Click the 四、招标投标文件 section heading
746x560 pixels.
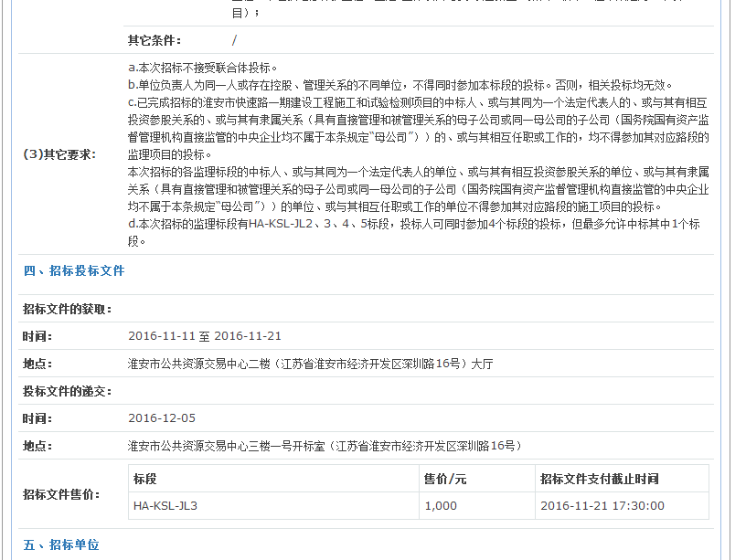(x=73, y=271)
